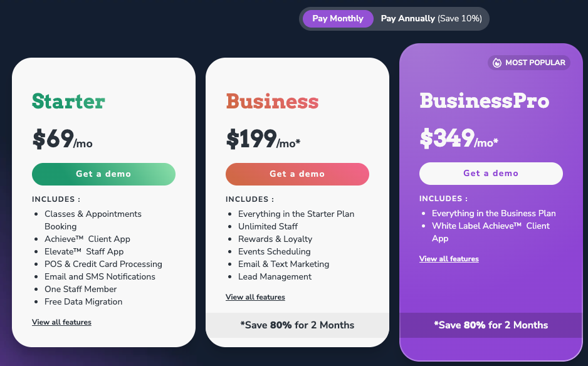
Task: Click the MOST POPULAR badge
Action: point(528,63)
